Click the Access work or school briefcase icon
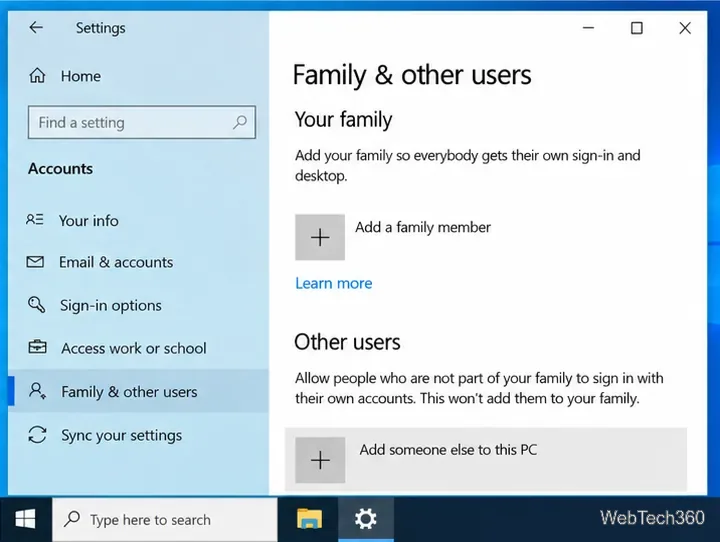Image resolution: width=720 pixels, height=542 pixels. 37,347
